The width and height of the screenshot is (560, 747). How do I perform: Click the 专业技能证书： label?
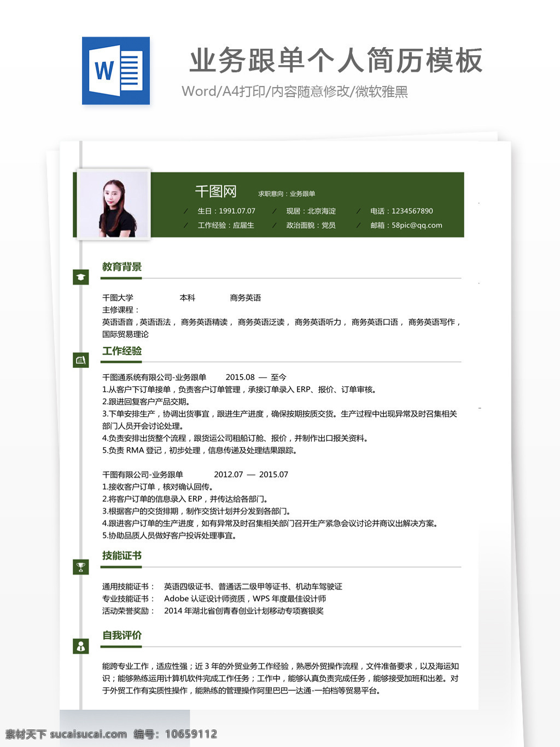point(129,599)
